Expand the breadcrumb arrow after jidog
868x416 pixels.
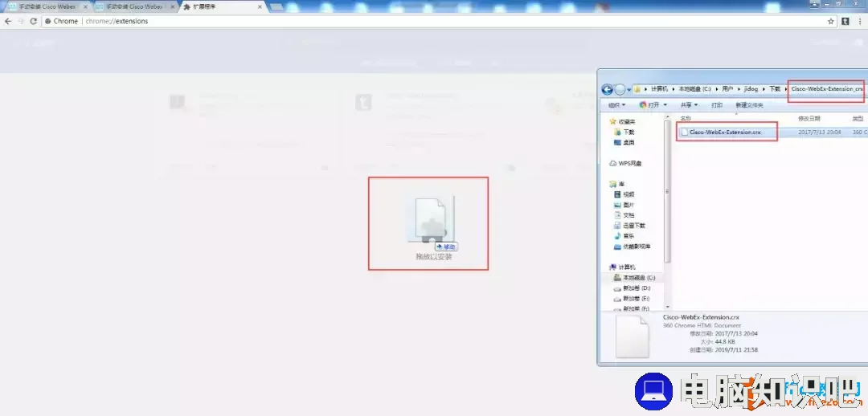click(x=764, y=88)
